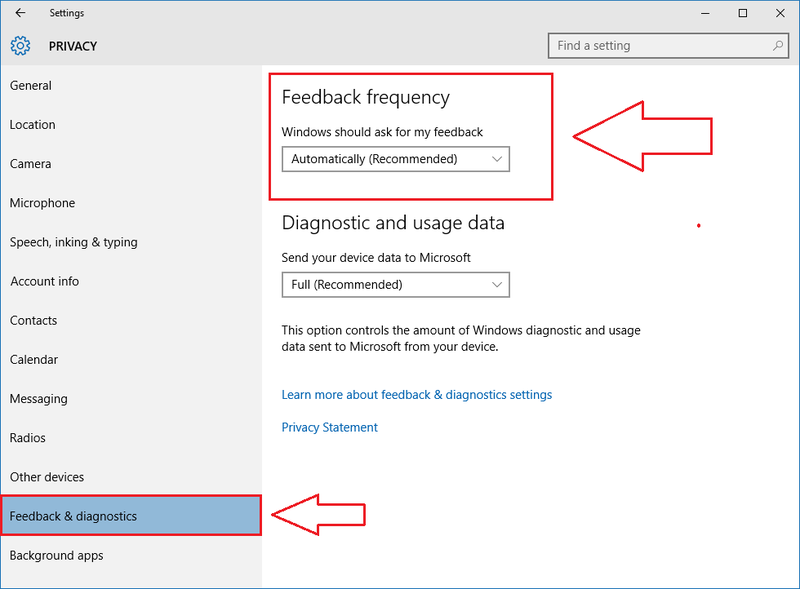Maximize the Settings window
The height and width of the screenshot is (589, 800).
click(x=743, y=13)
